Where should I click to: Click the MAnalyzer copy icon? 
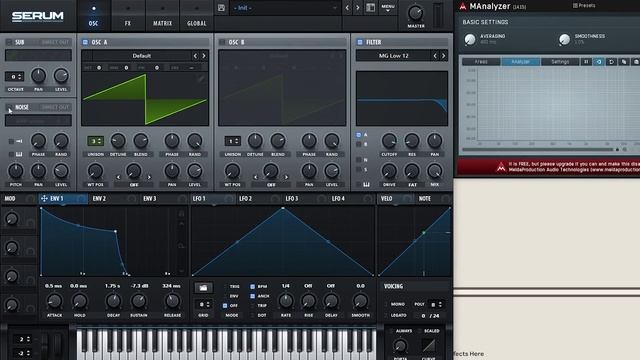tap(624, 62)
